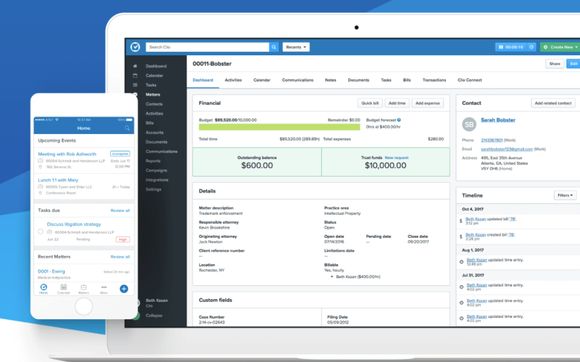Open the Communications tab of the matter
This screenshot has width=580, height=362.
(297, 80)
